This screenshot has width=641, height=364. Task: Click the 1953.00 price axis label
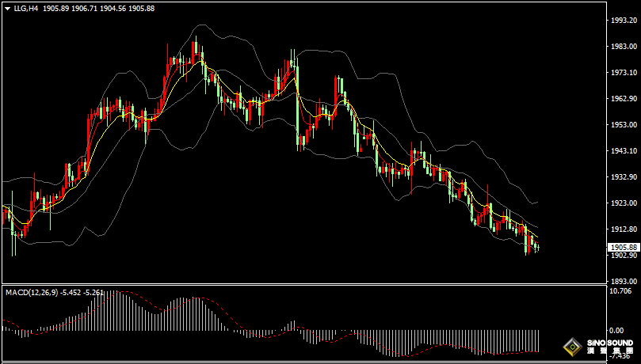click(x=622, y=125)
